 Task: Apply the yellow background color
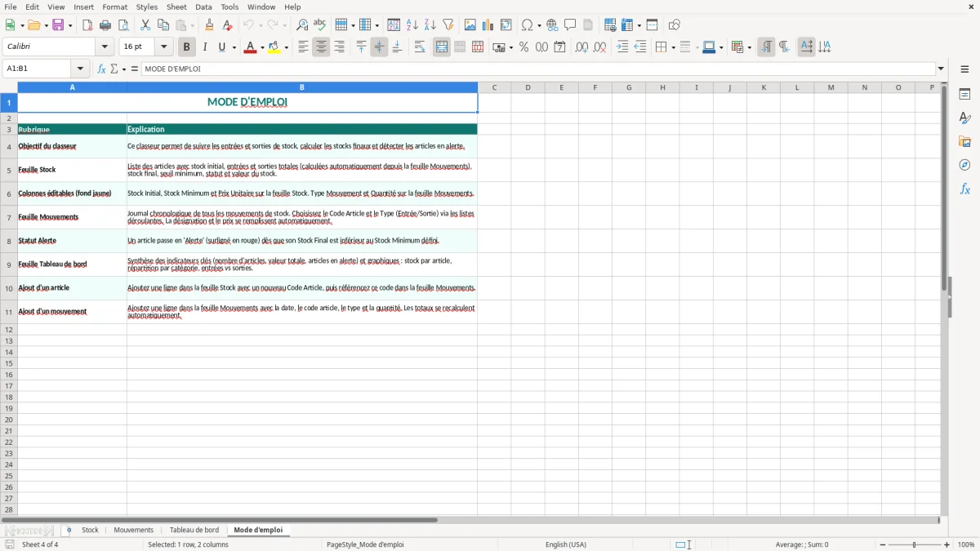click(x=274, y=47)
